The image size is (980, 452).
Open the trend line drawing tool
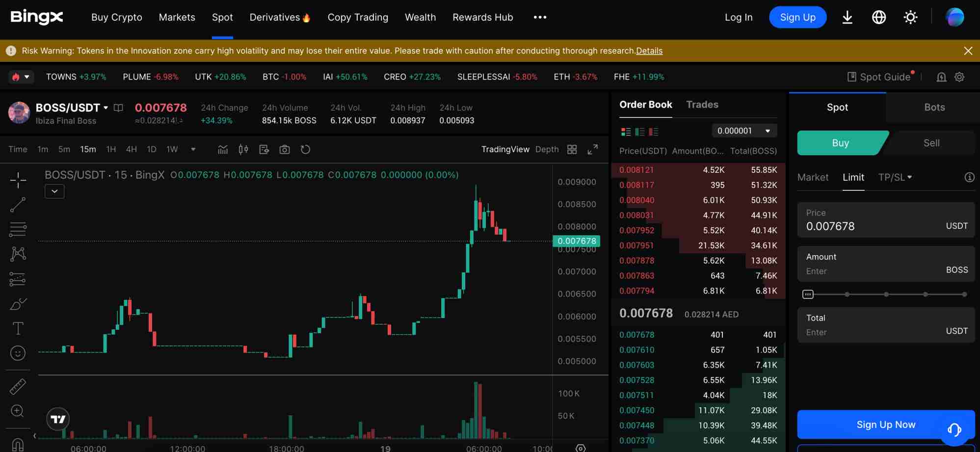[x=18, y=205]
